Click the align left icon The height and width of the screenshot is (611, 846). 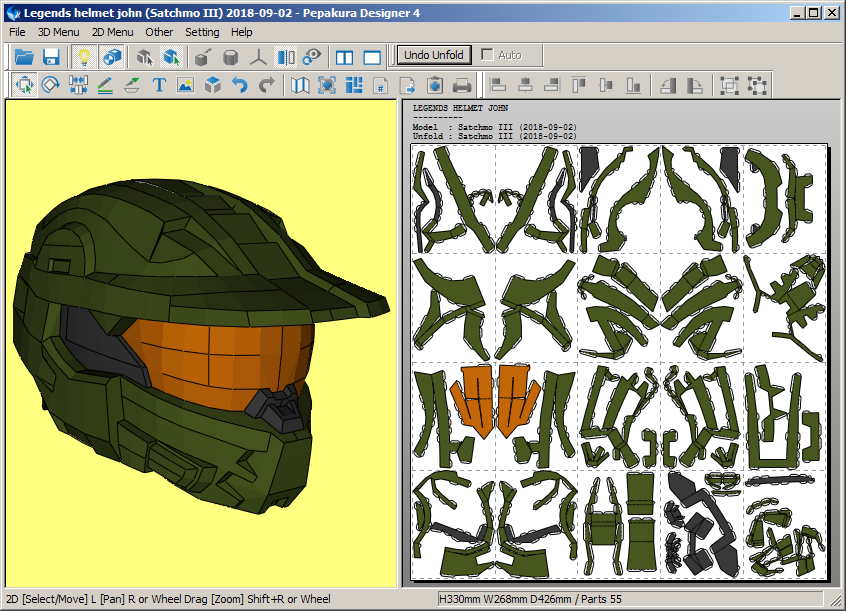[498, 85]
